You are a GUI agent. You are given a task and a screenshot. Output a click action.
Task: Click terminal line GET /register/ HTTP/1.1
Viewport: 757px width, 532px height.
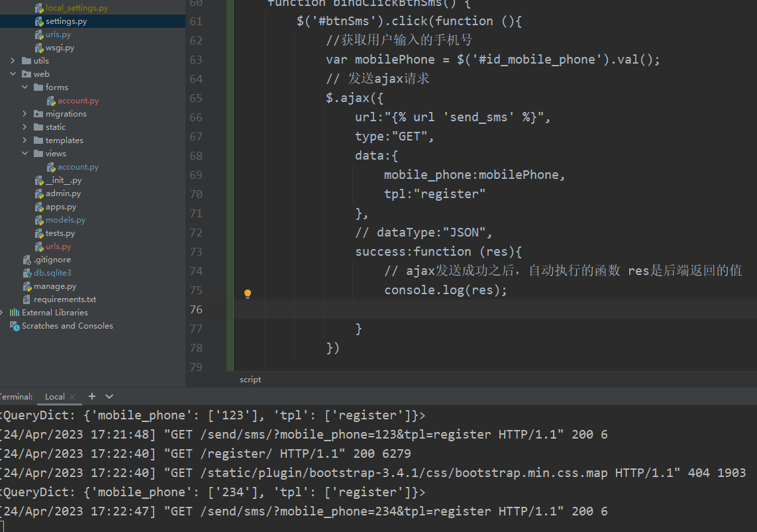point(205,454)
